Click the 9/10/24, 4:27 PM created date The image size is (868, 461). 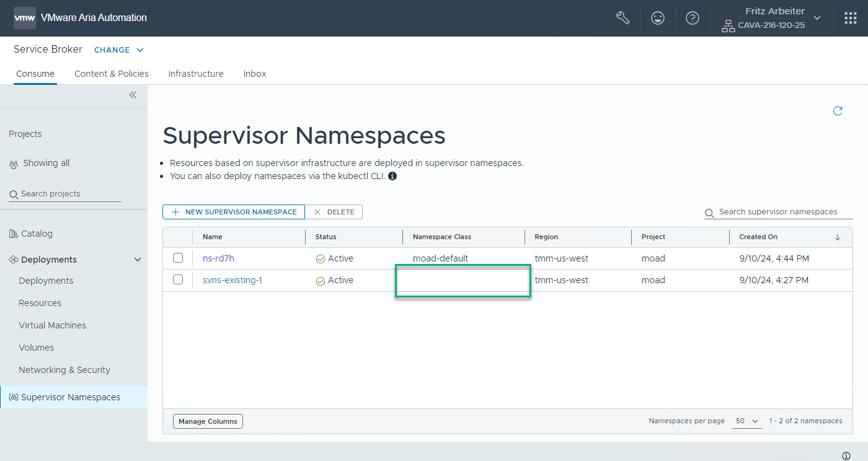click(774, 280)
